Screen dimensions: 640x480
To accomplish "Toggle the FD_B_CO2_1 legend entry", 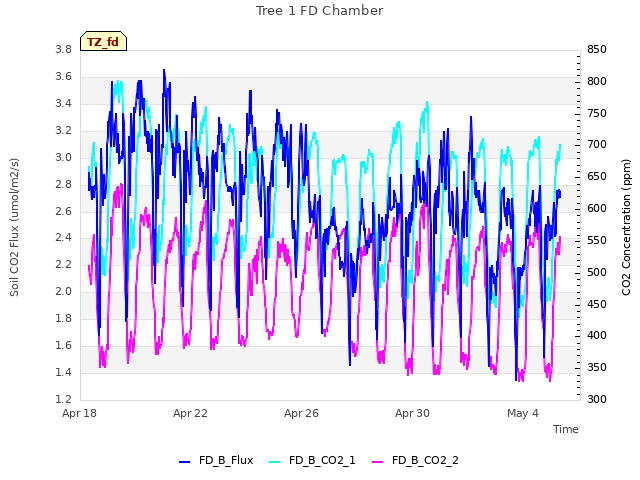I will (312, 460).
